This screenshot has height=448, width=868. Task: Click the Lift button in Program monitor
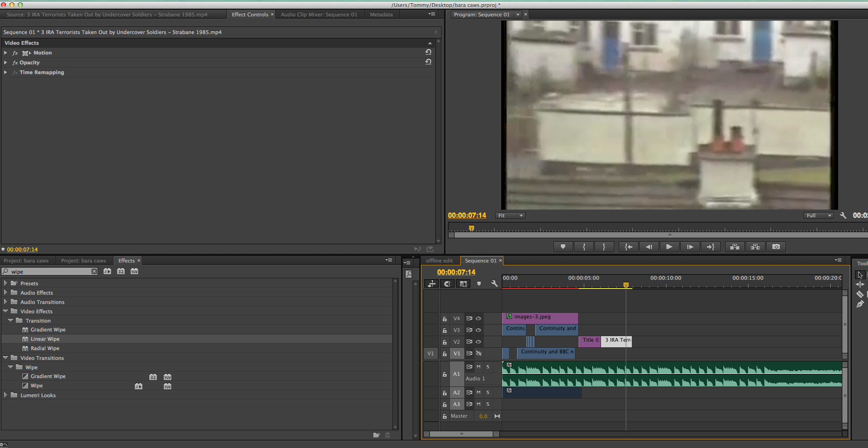[x=735, y=247]
